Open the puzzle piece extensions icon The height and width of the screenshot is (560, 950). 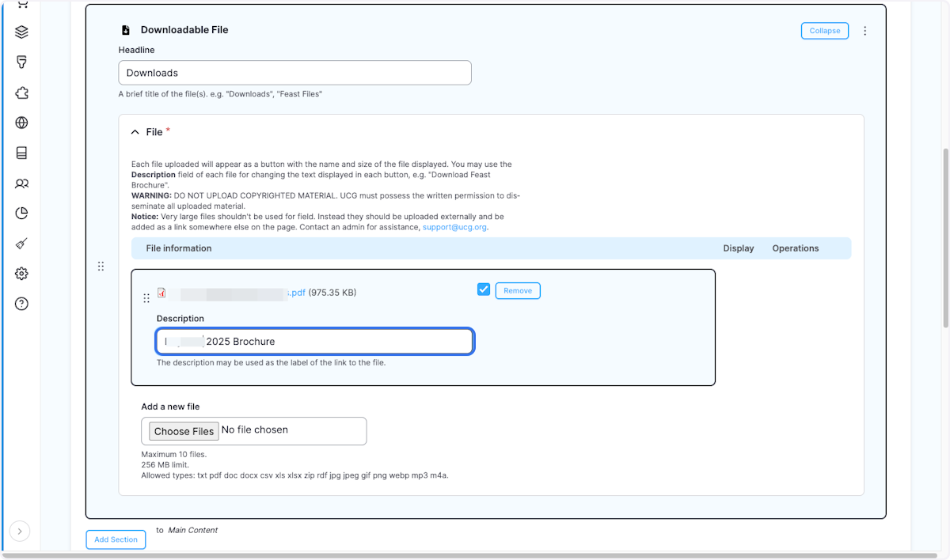pos(21,93)
